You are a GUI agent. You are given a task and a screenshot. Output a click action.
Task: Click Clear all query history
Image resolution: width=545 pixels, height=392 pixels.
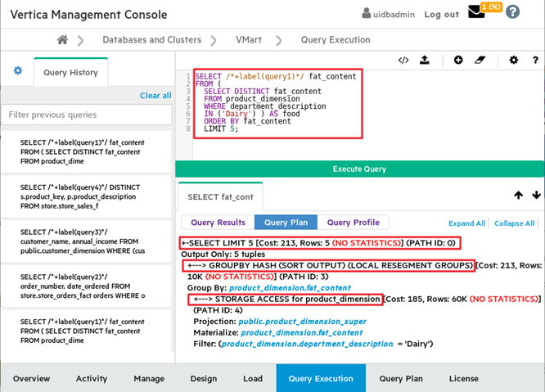coord(155,96)
